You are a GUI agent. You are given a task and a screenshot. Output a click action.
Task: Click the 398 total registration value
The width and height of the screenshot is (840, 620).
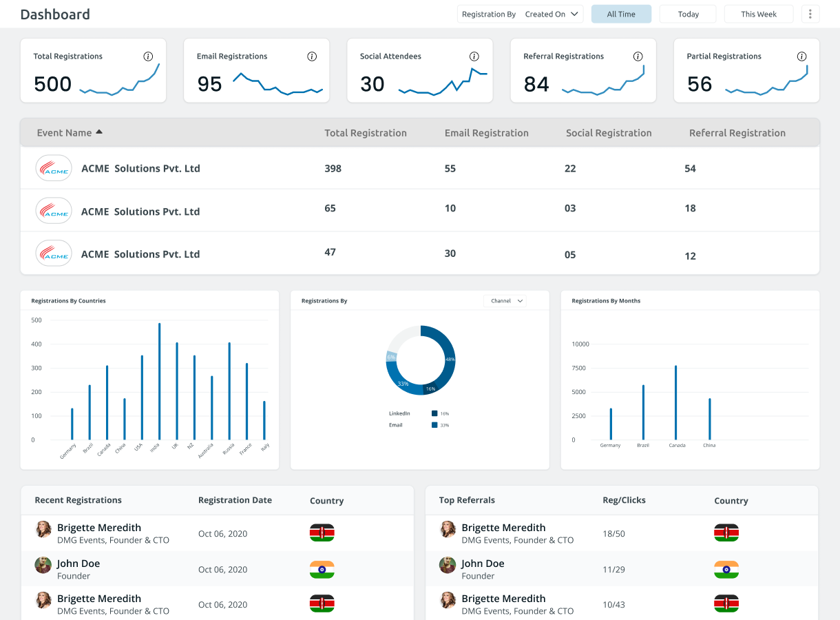pyautogui.click(x=333, y=168)
